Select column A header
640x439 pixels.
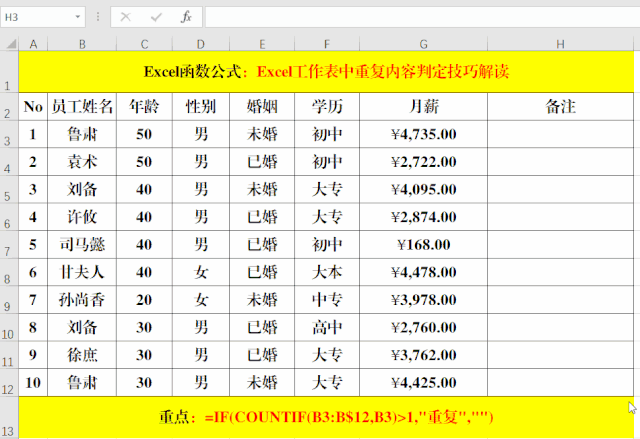33,44
